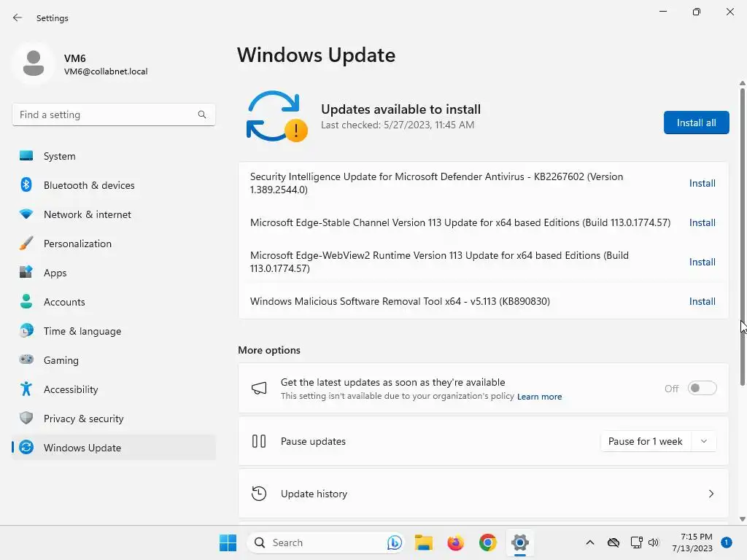Click the Gaming controller icon
747x560 pixels.
26,359
